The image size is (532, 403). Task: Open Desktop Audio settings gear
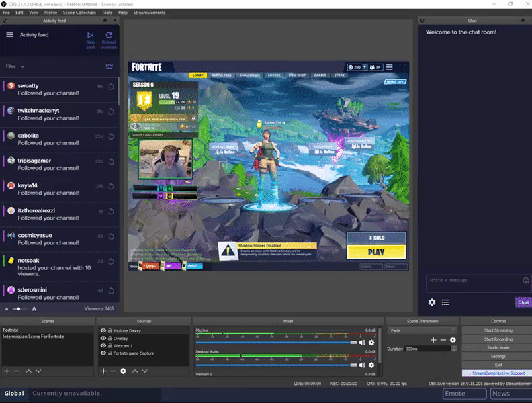tap(371, 365)
